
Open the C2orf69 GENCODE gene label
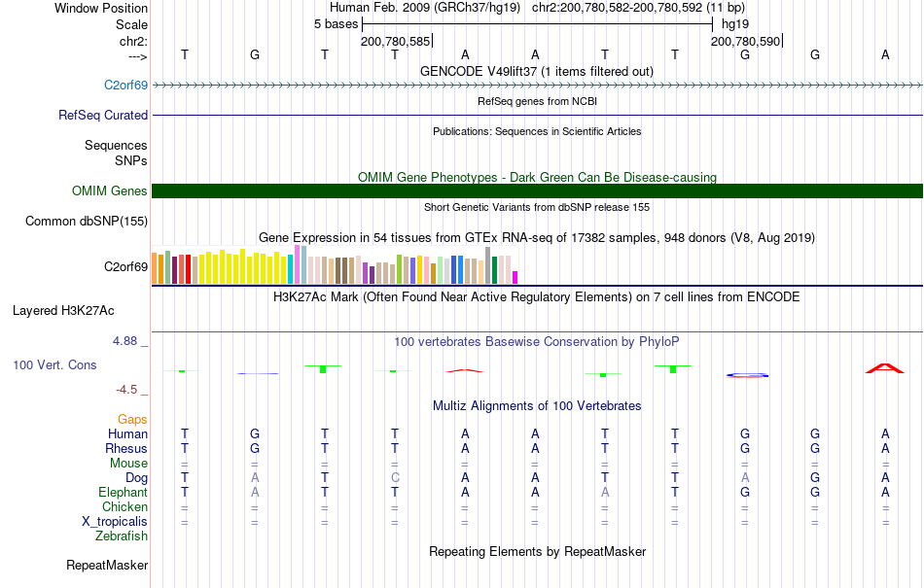(125, 85)
